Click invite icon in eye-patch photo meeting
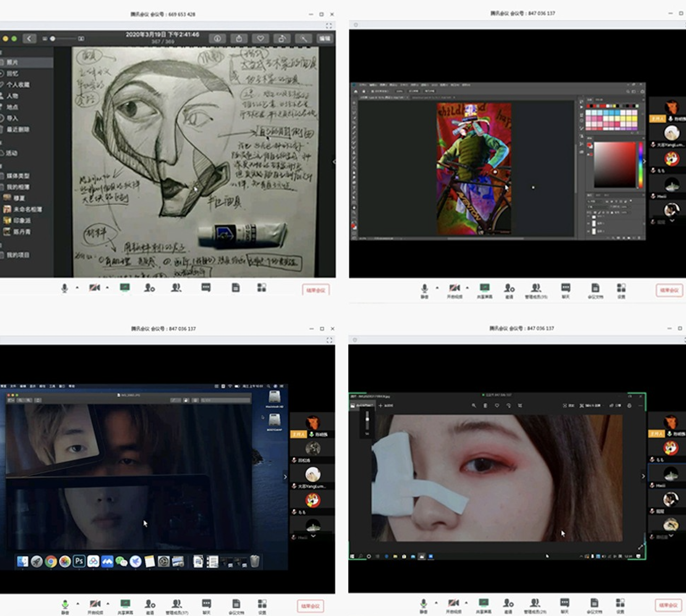686x616 pixels. (x=508, y=606)
